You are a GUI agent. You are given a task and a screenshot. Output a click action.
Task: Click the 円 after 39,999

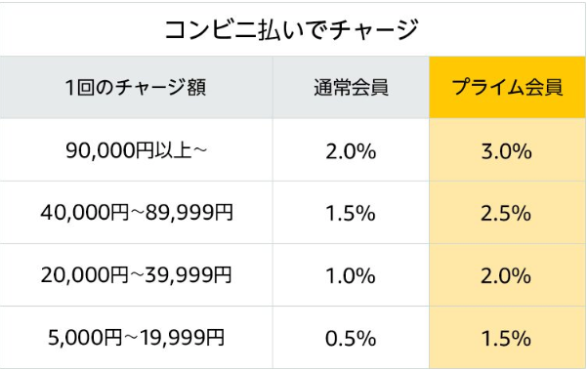tap(223, 275)
